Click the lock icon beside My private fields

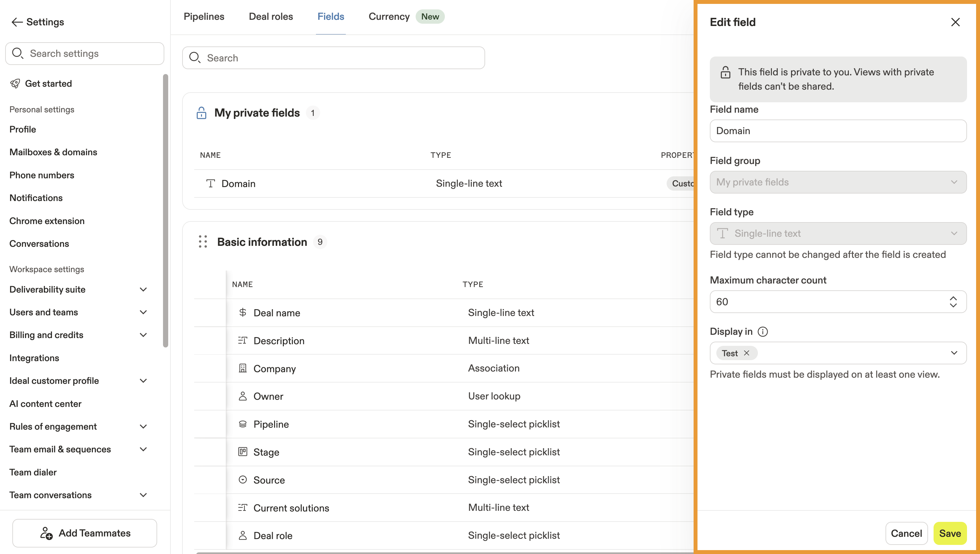201,113
